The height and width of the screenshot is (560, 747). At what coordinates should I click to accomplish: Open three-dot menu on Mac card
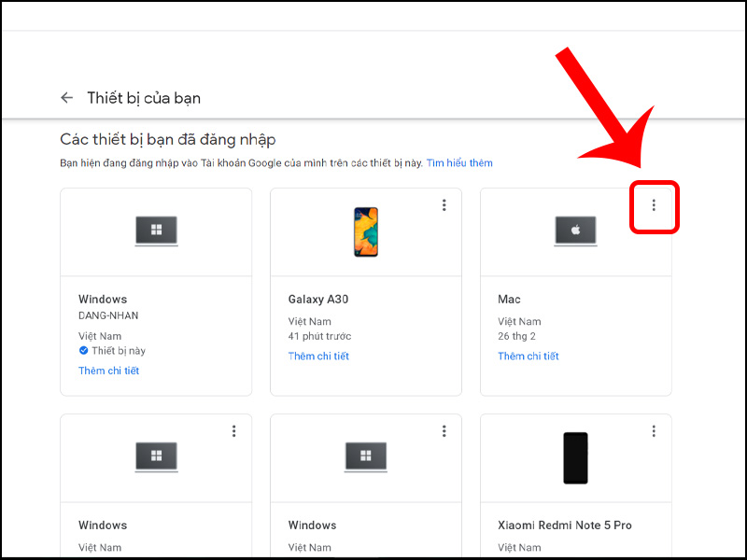coord(654,205)
